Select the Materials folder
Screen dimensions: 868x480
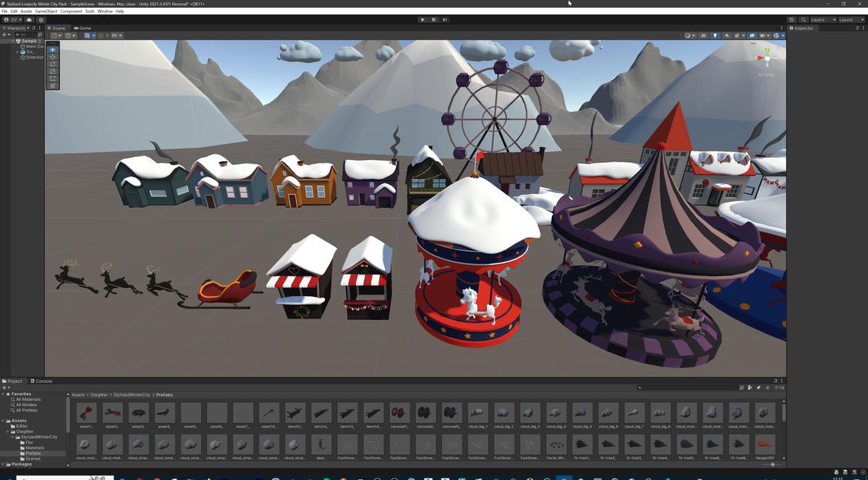point(34,448)
